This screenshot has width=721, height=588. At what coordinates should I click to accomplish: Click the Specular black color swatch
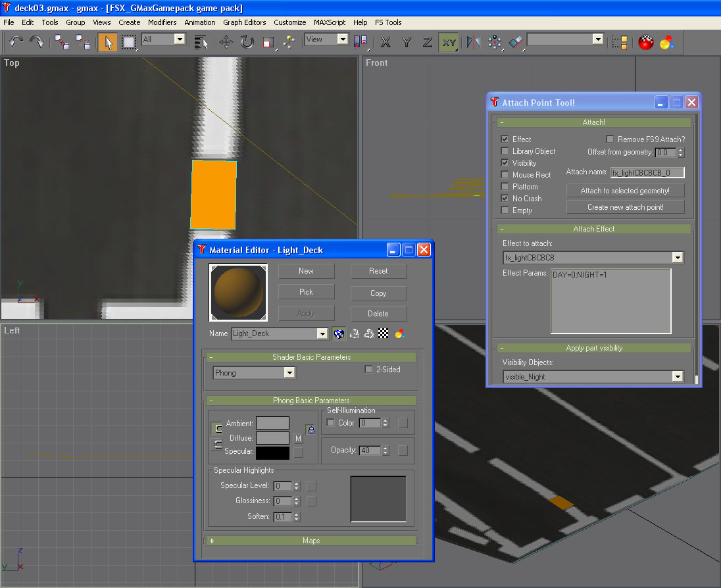tap(272, 453)
